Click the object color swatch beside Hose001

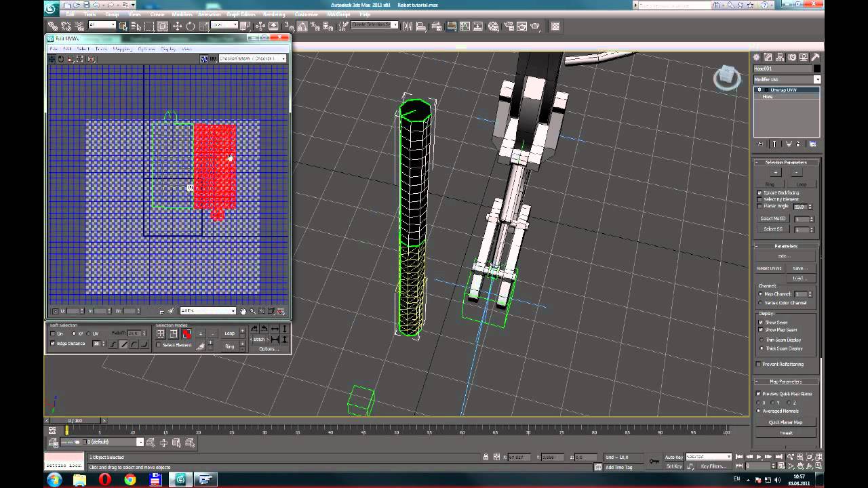[x=817, y=68]
